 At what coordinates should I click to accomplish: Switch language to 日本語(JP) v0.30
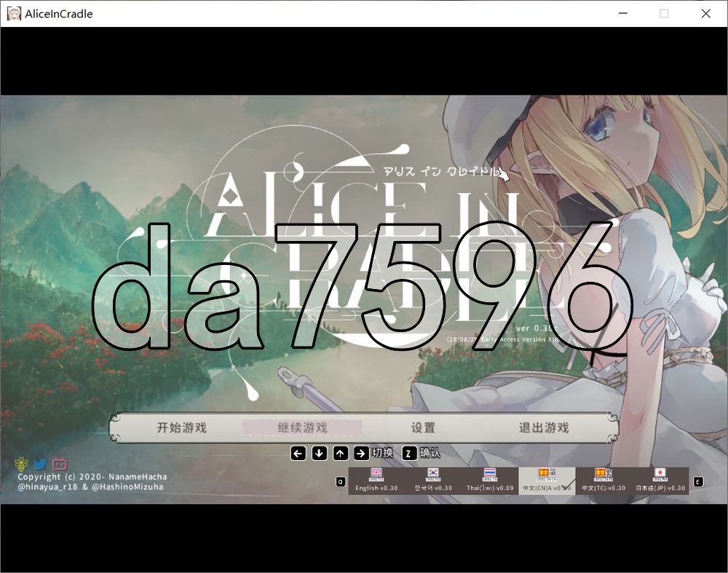click(x=660, y=481)
